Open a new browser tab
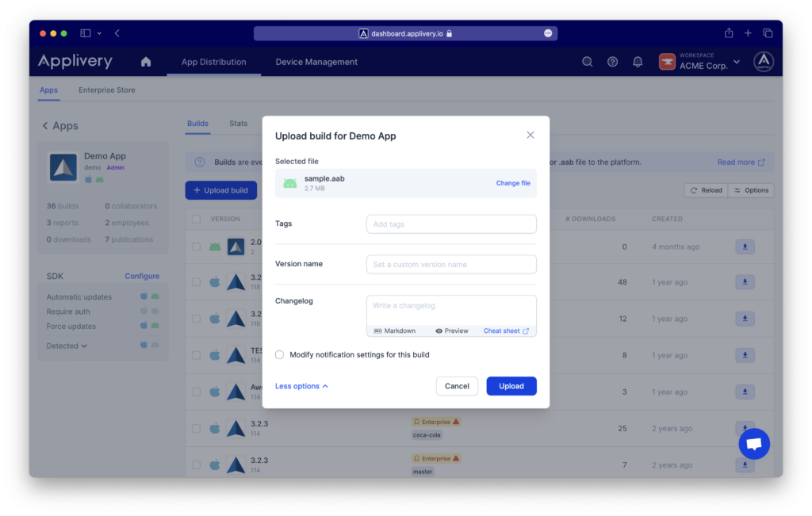 pos(748,33)
